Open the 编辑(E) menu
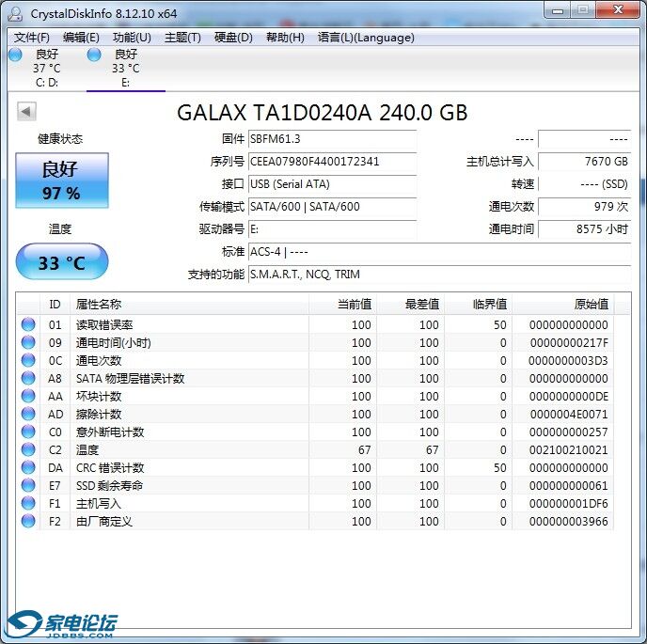The width and height of the screenshot is (647, 644). [81, 38]
